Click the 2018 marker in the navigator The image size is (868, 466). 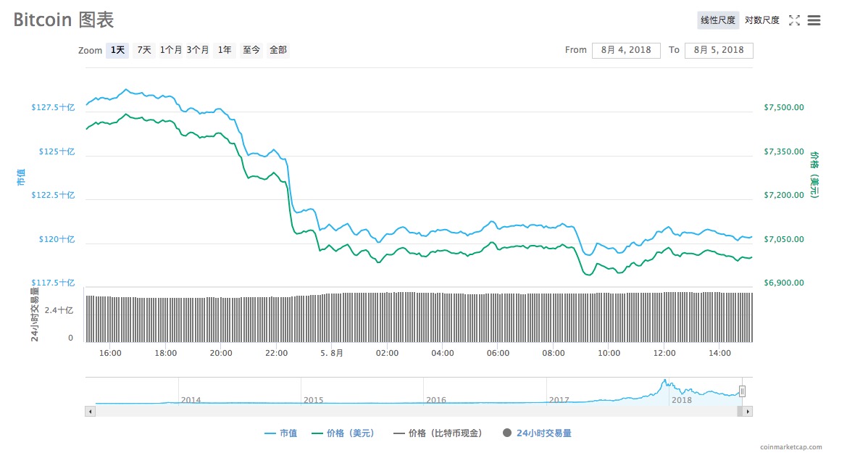(682, 400)
